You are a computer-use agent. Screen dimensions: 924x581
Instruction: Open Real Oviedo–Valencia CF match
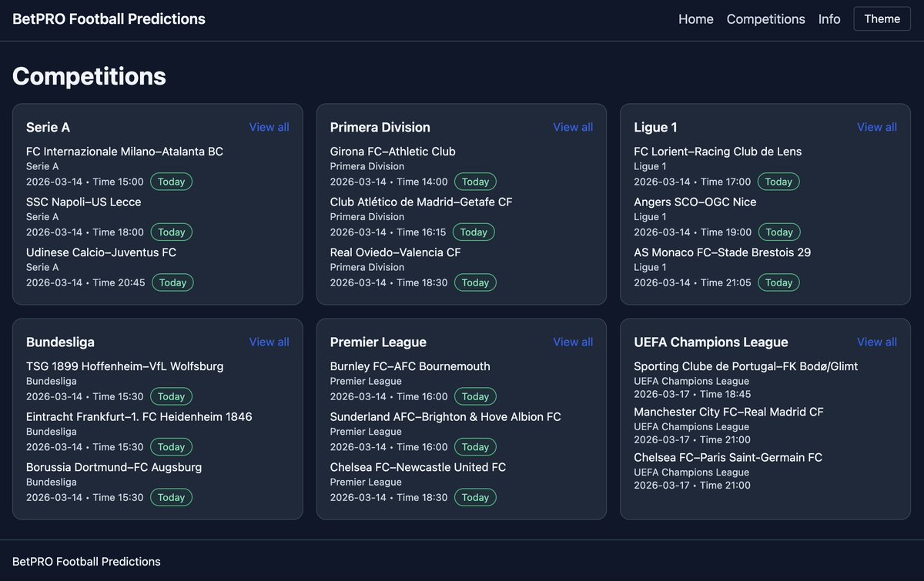pyautogui.click(x=396, y=252)
